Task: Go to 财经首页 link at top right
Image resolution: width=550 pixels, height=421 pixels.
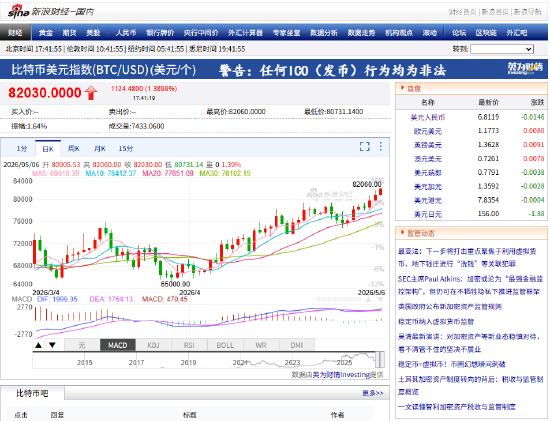Action: [463, 12]
